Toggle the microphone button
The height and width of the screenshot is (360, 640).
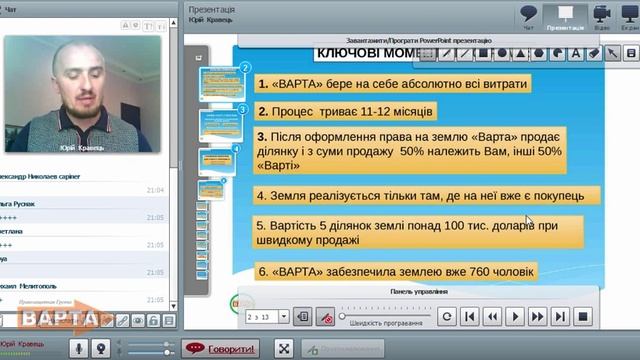[x=79, y=349]
